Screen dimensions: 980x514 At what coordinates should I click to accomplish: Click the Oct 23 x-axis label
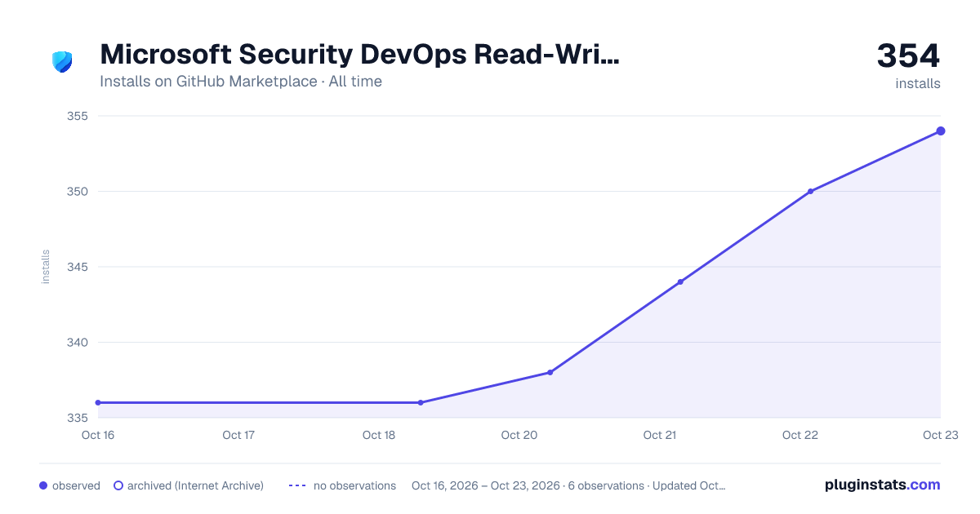[939, 436]
